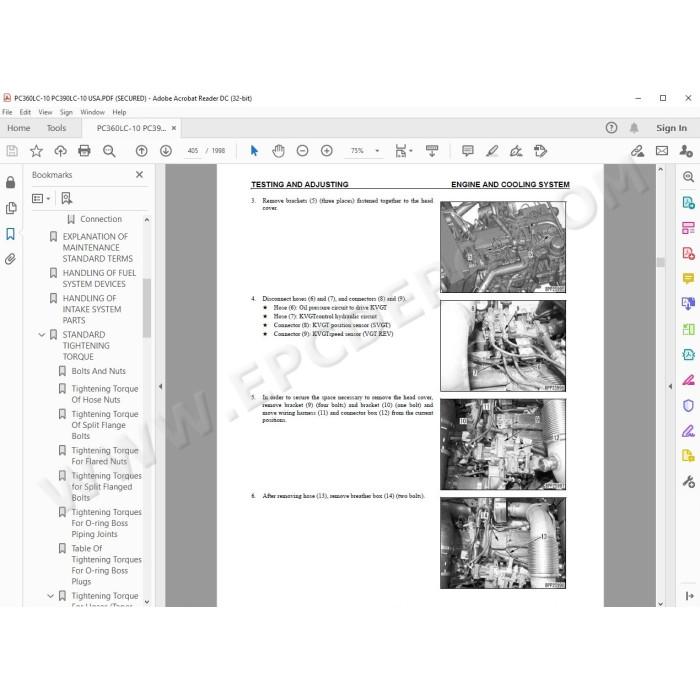Zoom in with the plus circle
This screenshot has height=700, width=700.
tap(326, 151)
